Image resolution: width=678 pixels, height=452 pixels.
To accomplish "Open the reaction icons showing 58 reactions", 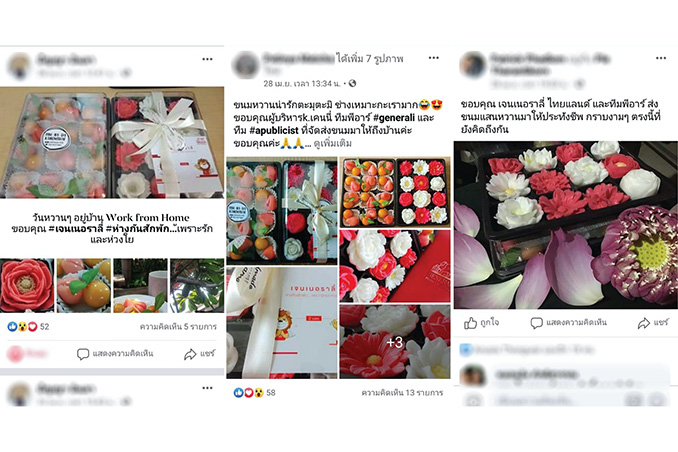I will [x=249, y=392].
